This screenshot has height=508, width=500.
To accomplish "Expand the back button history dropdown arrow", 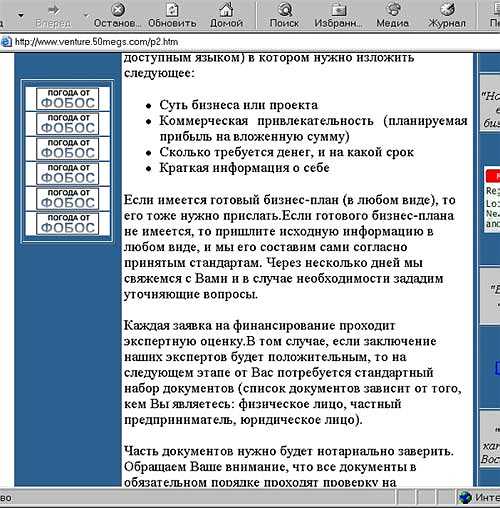I will pyautogui.click(x=21, y=15).
